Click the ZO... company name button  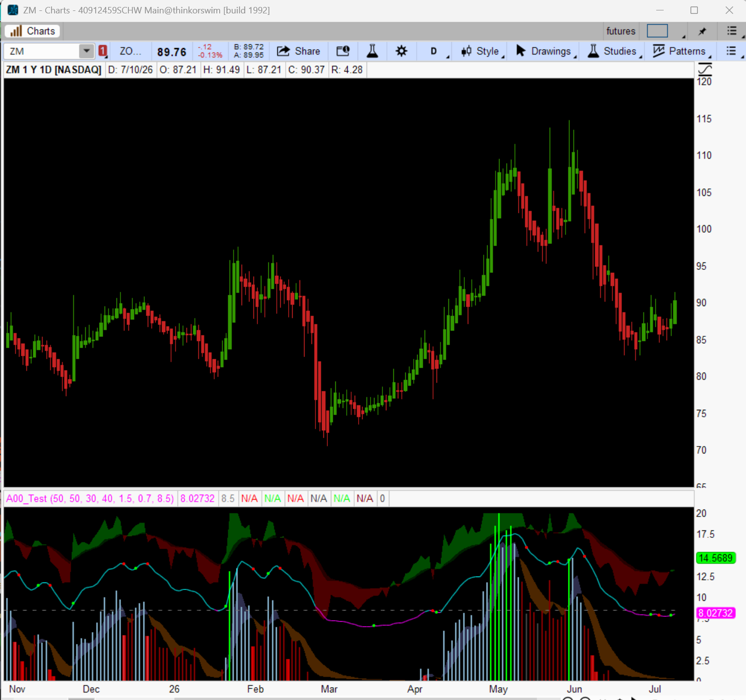coord(130,51)
